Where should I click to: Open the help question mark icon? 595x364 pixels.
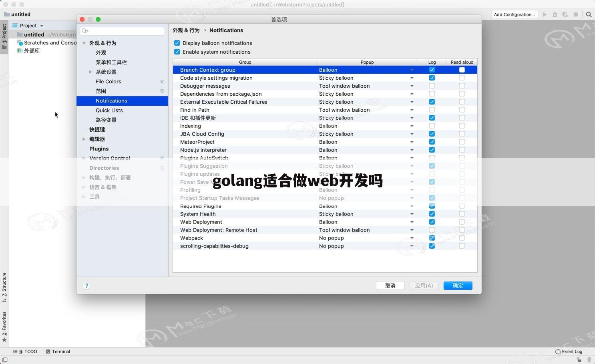(86, 286)
